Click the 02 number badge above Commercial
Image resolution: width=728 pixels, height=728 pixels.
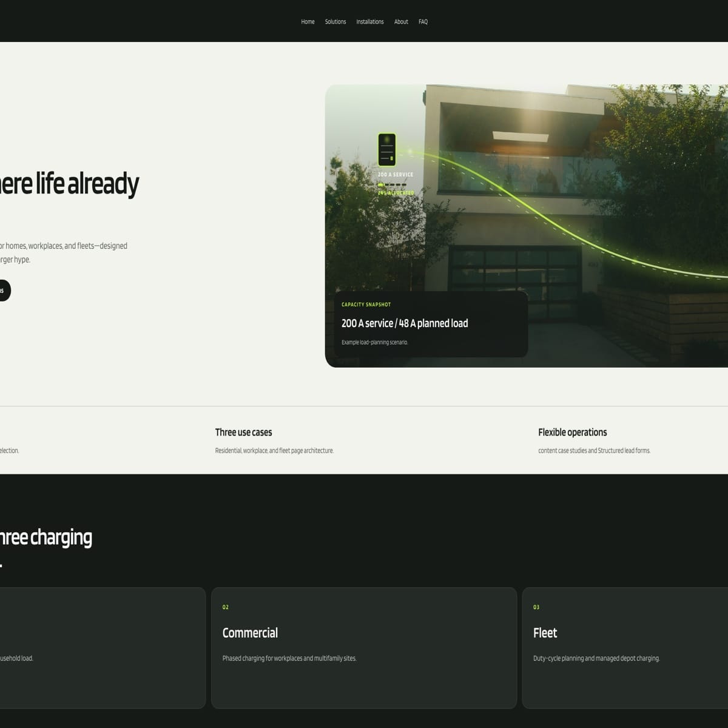click(226, 607)
